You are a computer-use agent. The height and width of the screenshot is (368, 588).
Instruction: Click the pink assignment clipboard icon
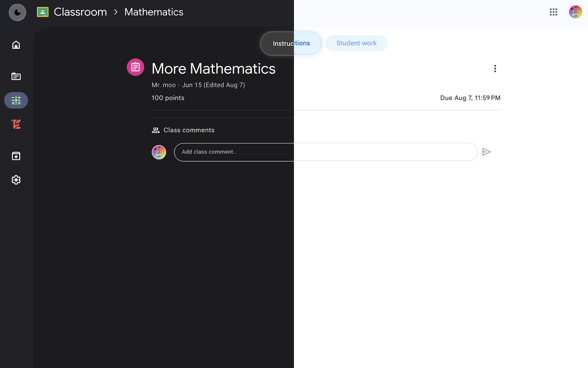pyautogui.click(x=135, y=67)
